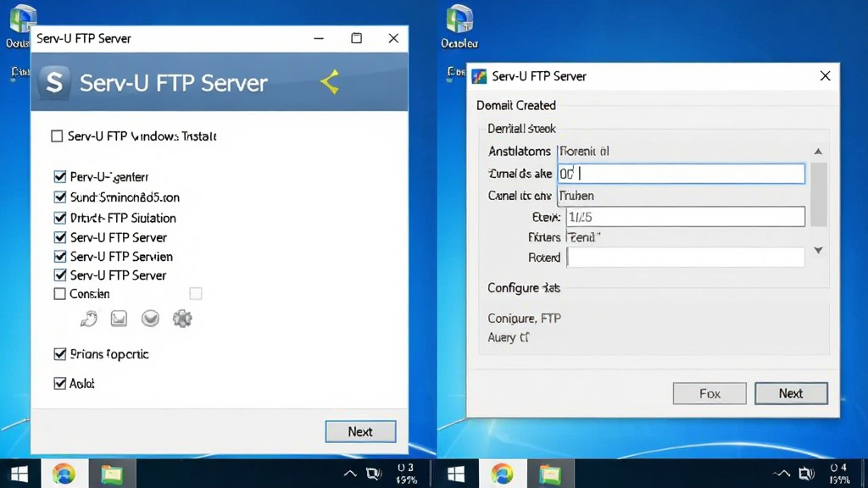Viewport: 868px width, 488px height.
Task: Click the yellow back arrow in banner
Action: pos(330,82)
